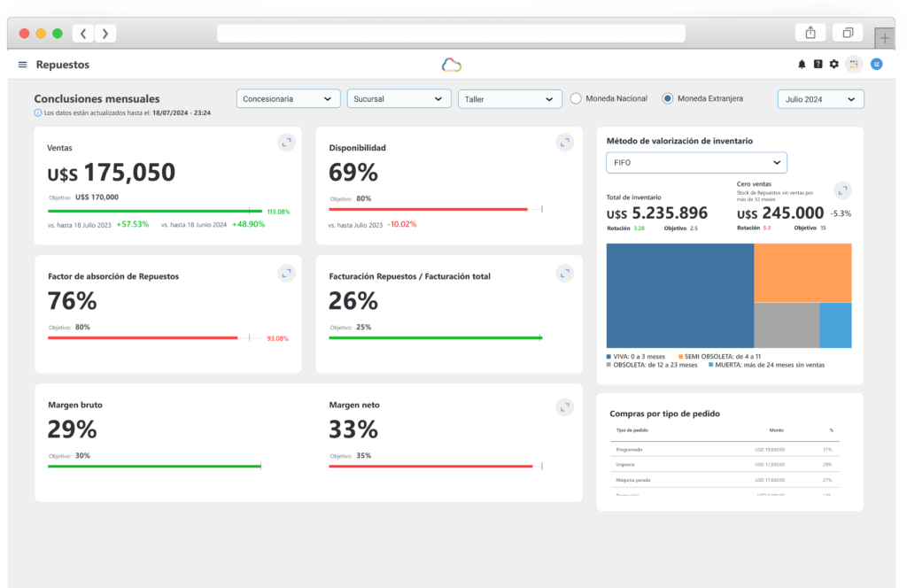The height and width of the screenshot is (588, 907).
Task: Click the Programado row in purchases table
Action: pos(725,449)
